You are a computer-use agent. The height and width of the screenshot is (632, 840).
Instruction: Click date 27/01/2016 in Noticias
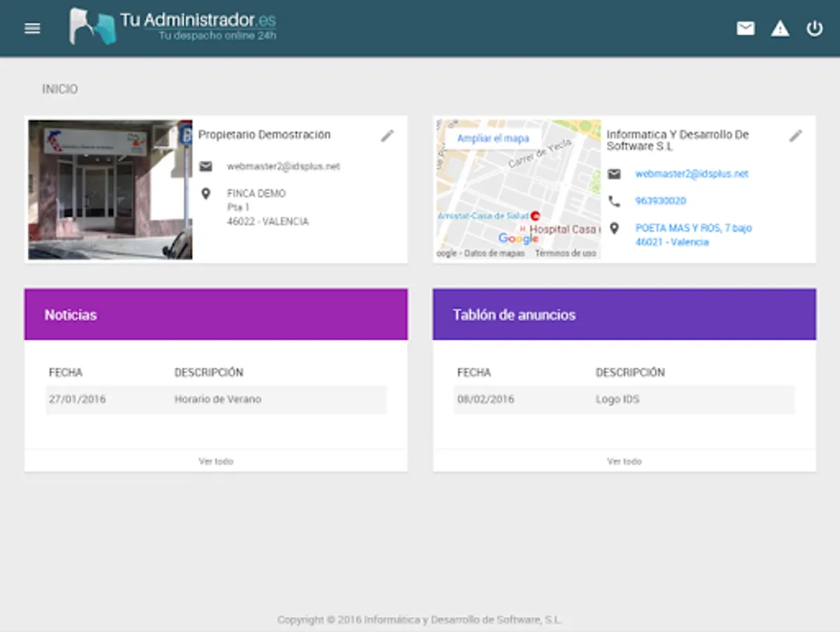[77, 400]
